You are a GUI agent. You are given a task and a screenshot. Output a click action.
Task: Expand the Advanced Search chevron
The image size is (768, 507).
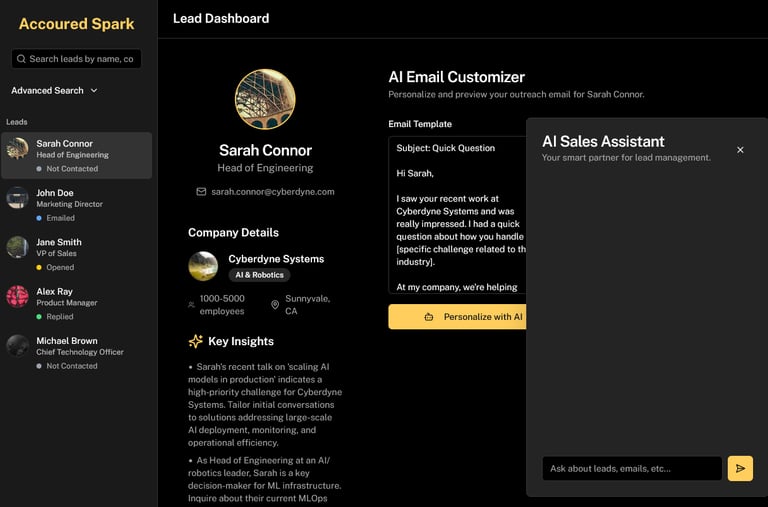pos(94,91)
